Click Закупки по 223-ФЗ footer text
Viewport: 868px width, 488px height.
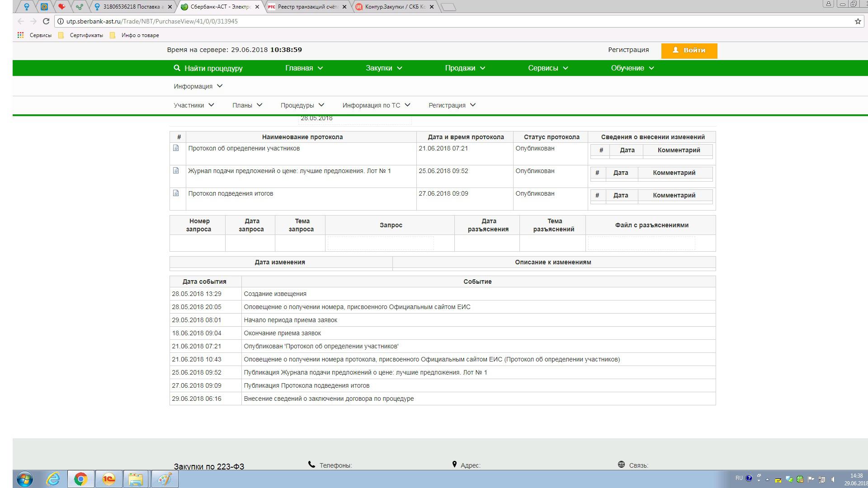point(209,466)
